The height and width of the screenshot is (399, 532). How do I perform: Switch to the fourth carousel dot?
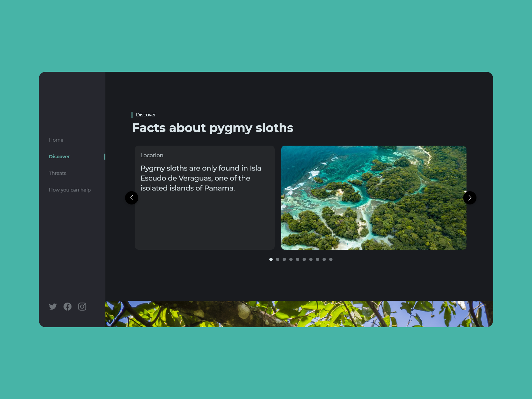click(x=291, y=259)
